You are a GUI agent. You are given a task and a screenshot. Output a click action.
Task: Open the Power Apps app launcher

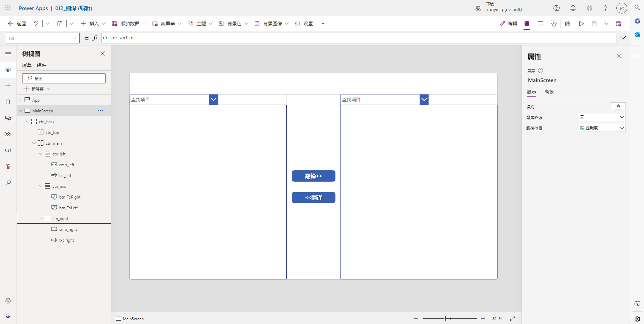click(8, 8)
